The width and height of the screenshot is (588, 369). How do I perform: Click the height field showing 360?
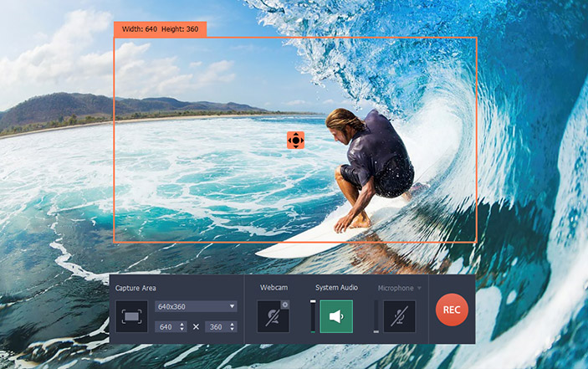click(x=217, y=326)
